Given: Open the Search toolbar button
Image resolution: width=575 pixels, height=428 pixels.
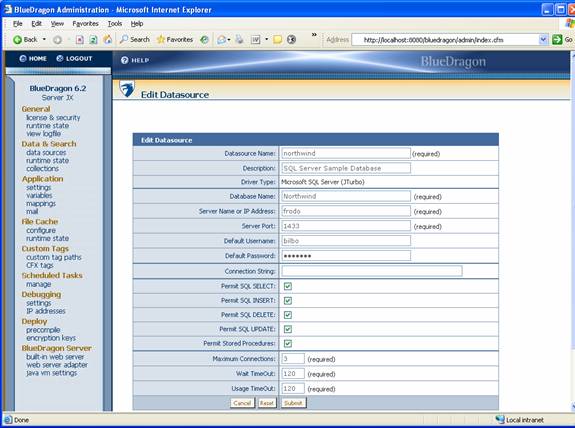Looking at the screenshot, I should point(135,39).
